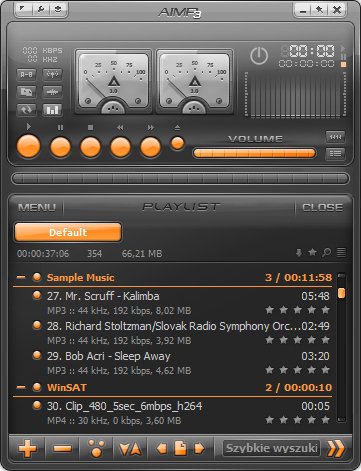Remove tracks with the minus button
The height and width of the screenshot is (471, 361).
[62, 448]
